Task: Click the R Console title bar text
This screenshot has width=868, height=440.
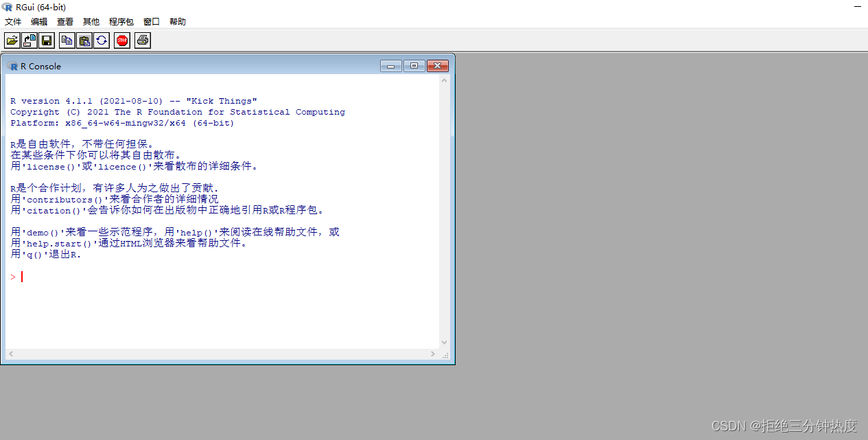Action: tap(40, 67)
